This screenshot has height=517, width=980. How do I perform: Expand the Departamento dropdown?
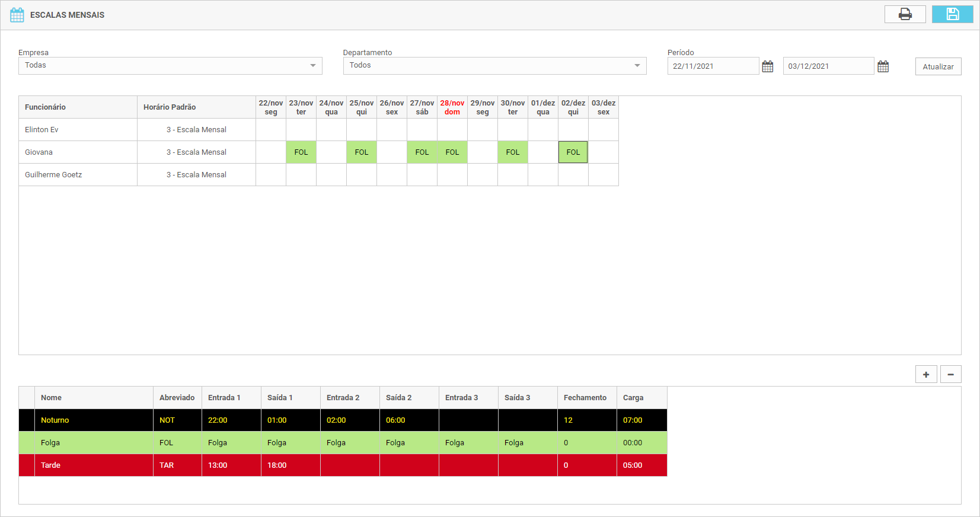[x=637, y=66]
